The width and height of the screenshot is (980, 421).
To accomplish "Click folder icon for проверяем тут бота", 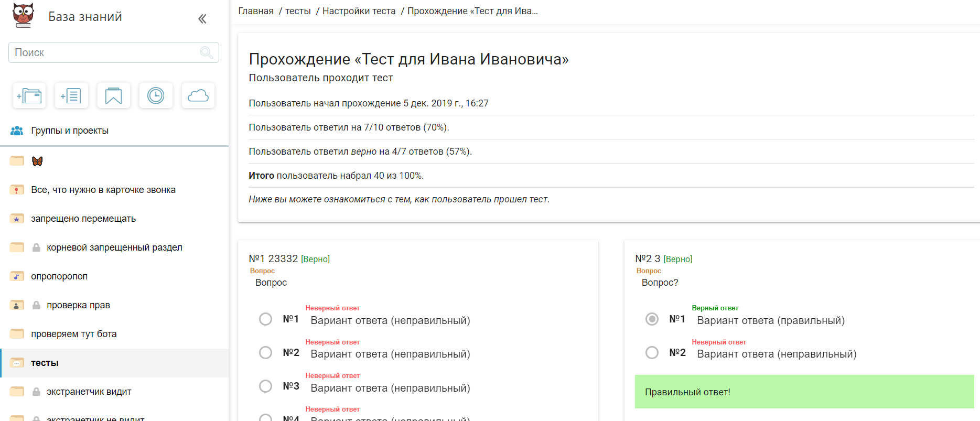I will (x=17, y=334).
